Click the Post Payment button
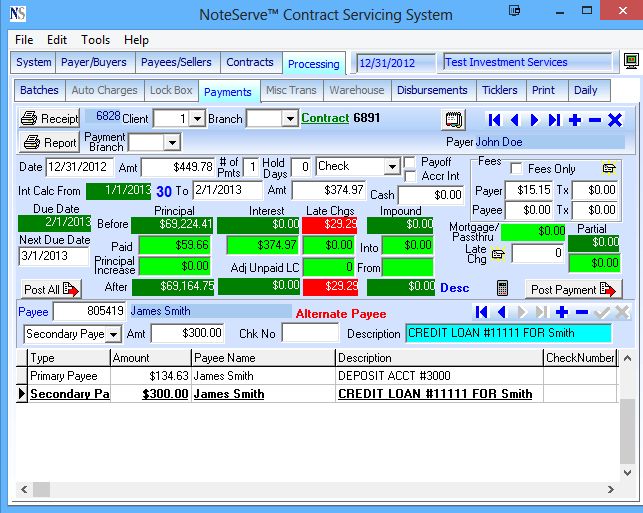Viewport: 643px width, 513px height. [x=573, y=289]
